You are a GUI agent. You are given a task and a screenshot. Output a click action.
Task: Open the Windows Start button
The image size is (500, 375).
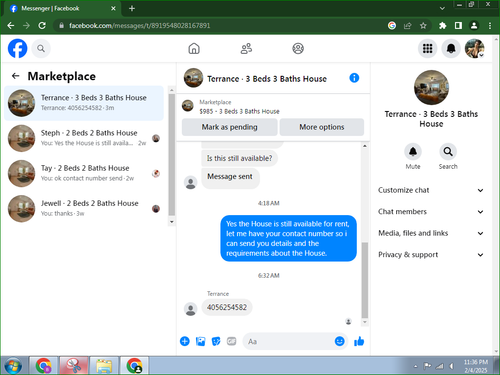(13, 366)
